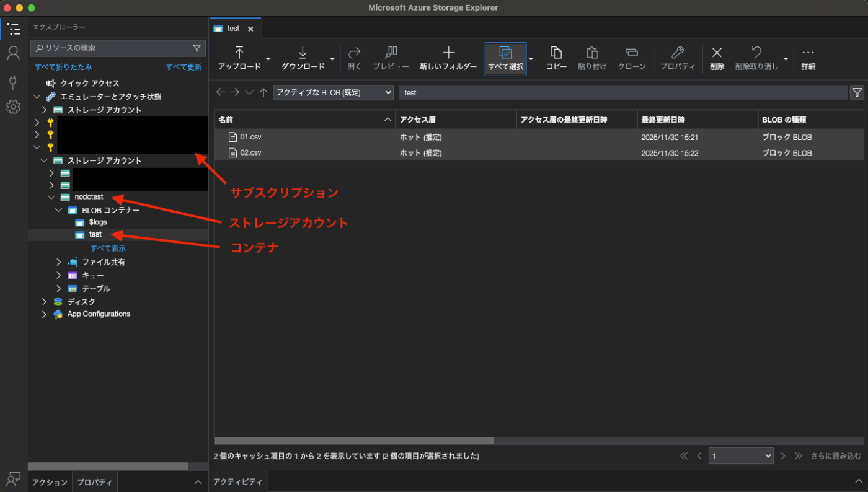Click the コピー copy button

[556, 59]
